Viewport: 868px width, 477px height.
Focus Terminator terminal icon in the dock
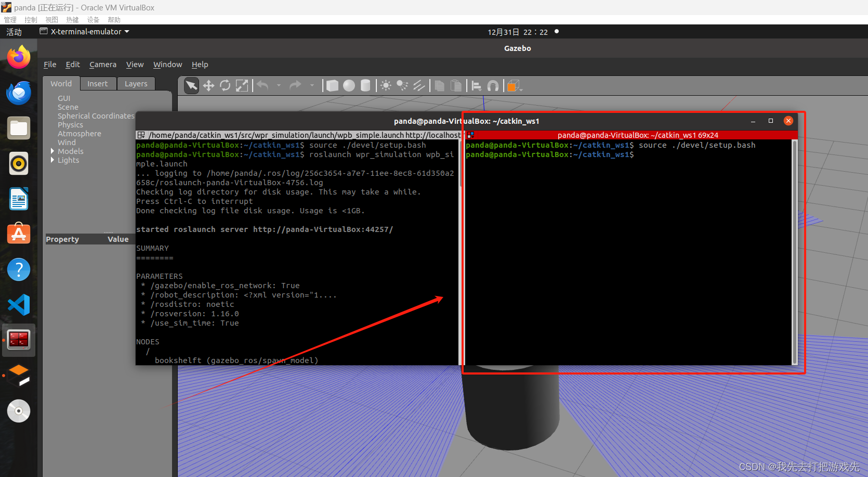pyautogui.click(x=19, y=340)
